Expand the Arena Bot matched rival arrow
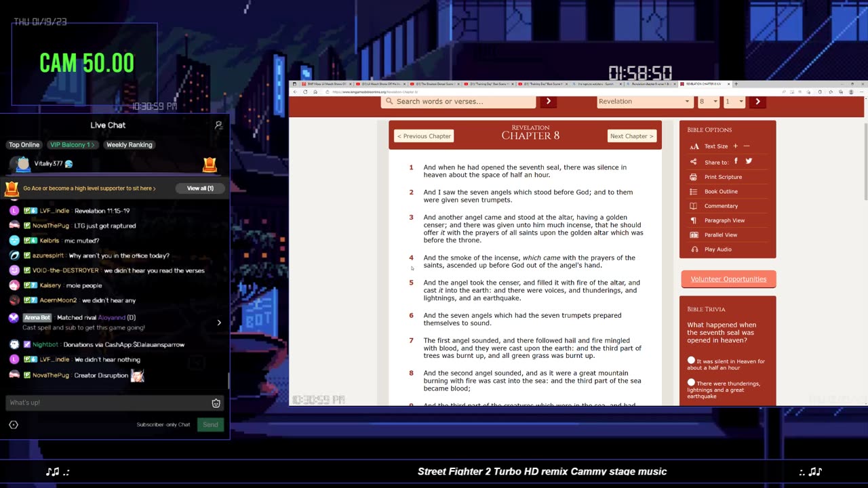Screen dimensions: 868x488 [x=219, y=323]
